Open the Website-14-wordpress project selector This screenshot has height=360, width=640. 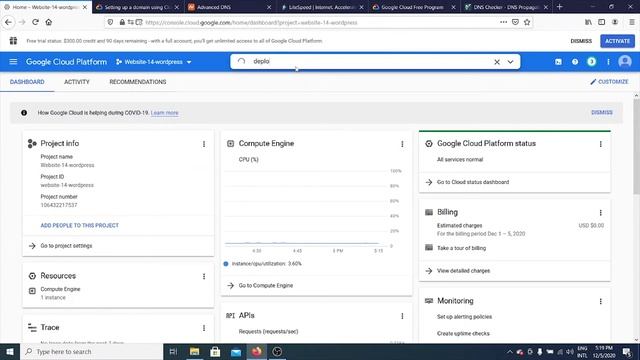tap(153, 62)
